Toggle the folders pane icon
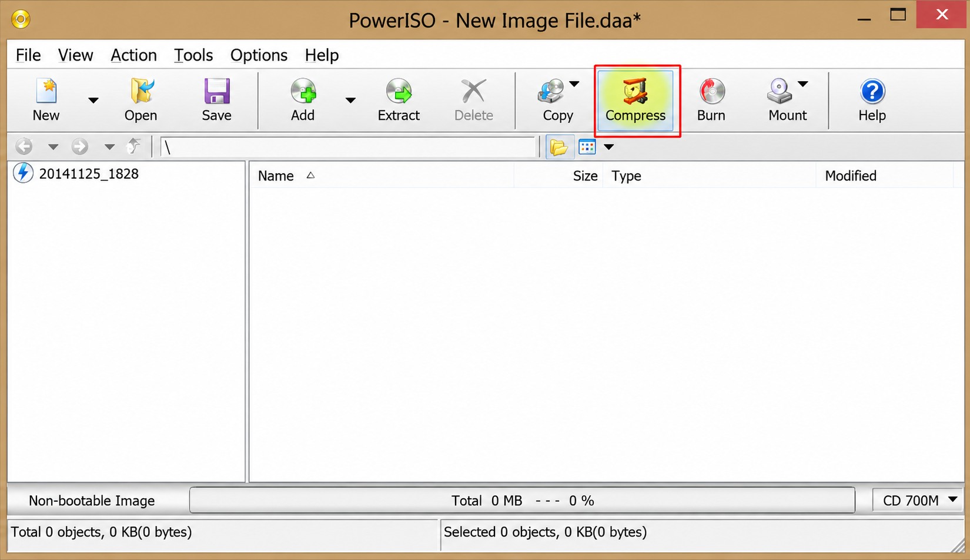The width and height of the screenshot is (970, 560). (x=559, y=147)
